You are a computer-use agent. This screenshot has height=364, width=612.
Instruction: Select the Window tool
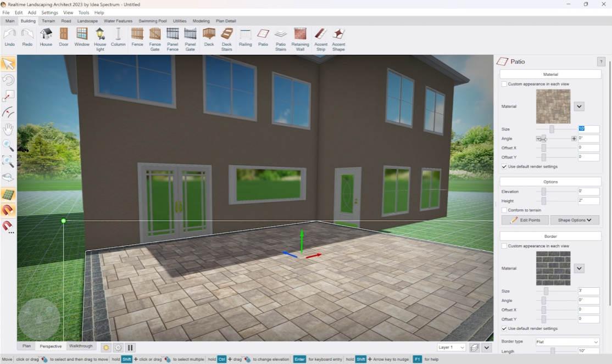coord(82,38)
